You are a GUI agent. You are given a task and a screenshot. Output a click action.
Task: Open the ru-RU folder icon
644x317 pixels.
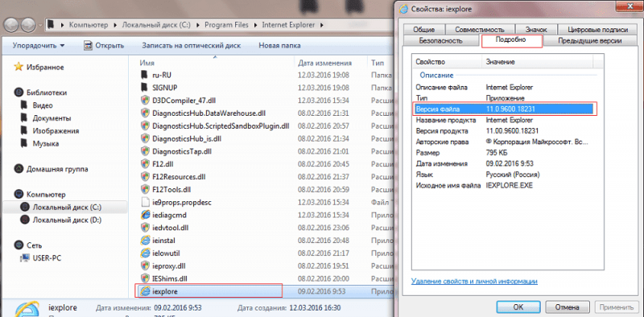click(x=144, y=75)
